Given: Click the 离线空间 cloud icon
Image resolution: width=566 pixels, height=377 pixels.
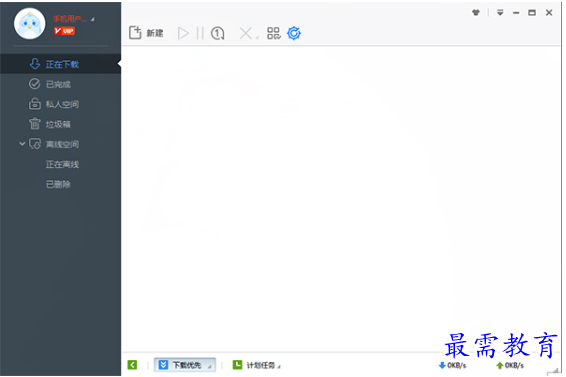Looking at the screenshot, I should tap(35, 144).
